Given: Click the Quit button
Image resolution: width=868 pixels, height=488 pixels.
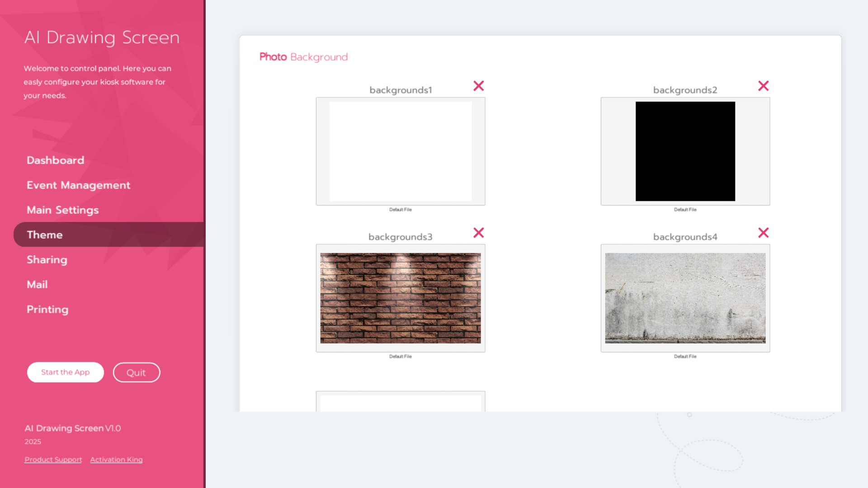Looking at the screenshot, I should click(136, 372).
